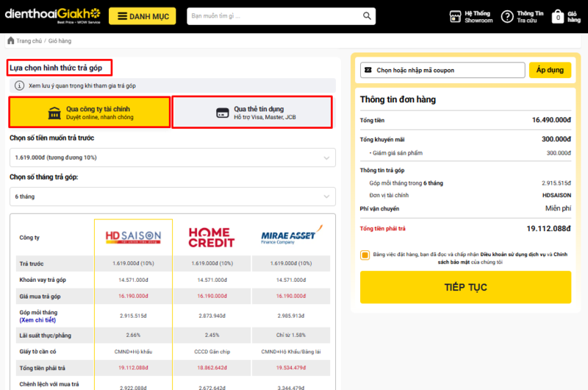Click the Áp dụng coupon button
The height and width of the screenshot is (390, 588).
[549, 70]
